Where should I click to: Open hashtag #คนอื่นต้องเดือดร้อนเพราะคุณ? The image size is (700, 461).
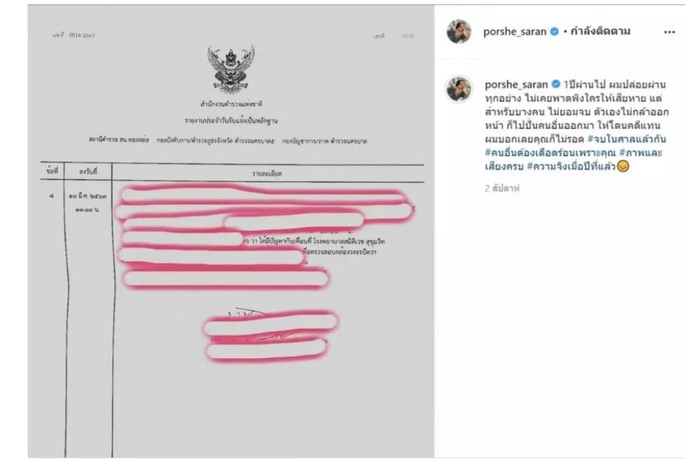(x=550, y=153)
